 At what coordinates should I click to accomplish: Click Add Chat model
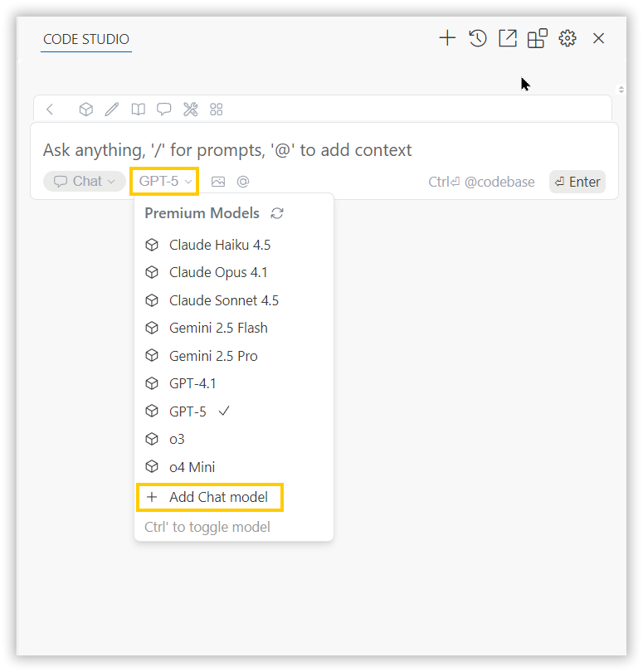[x=218, y=498]
